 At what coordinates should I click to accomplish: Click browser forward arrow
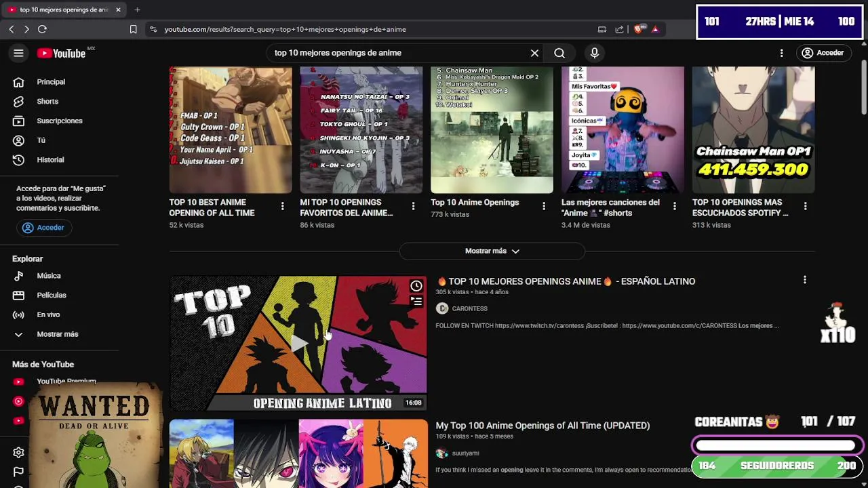point(26,29)
